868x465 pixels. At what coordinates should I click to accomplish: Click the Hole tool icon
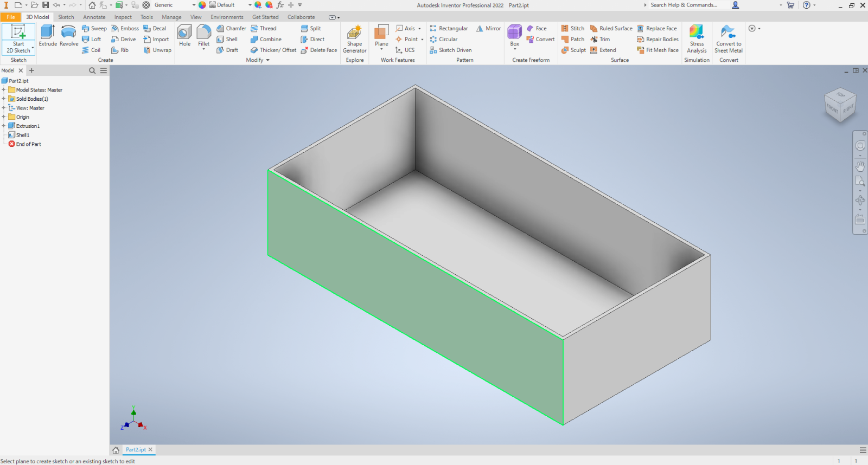(x=184, y=36)
